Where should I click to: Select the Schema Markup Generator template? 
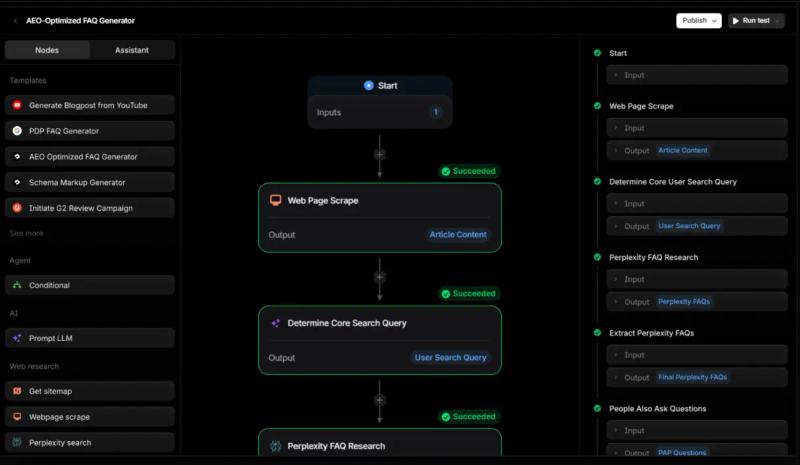(x=90, y=182)
